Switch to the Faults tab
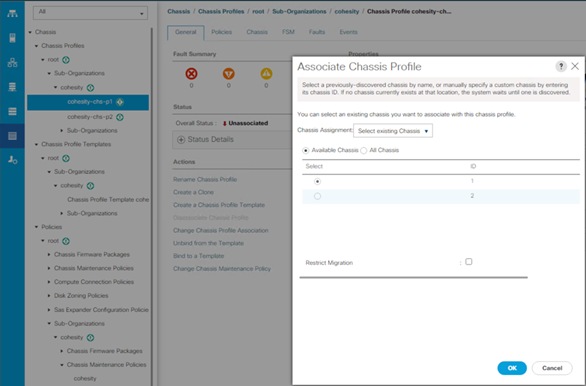586x386 pixels. pos(317,32)
